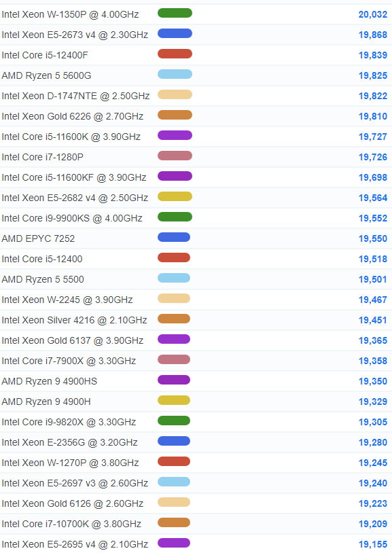The width and height of the screenshot is (392, 553).
Task: Click the score 19,501
Action: pyautogui.click(x=373, y=279)
